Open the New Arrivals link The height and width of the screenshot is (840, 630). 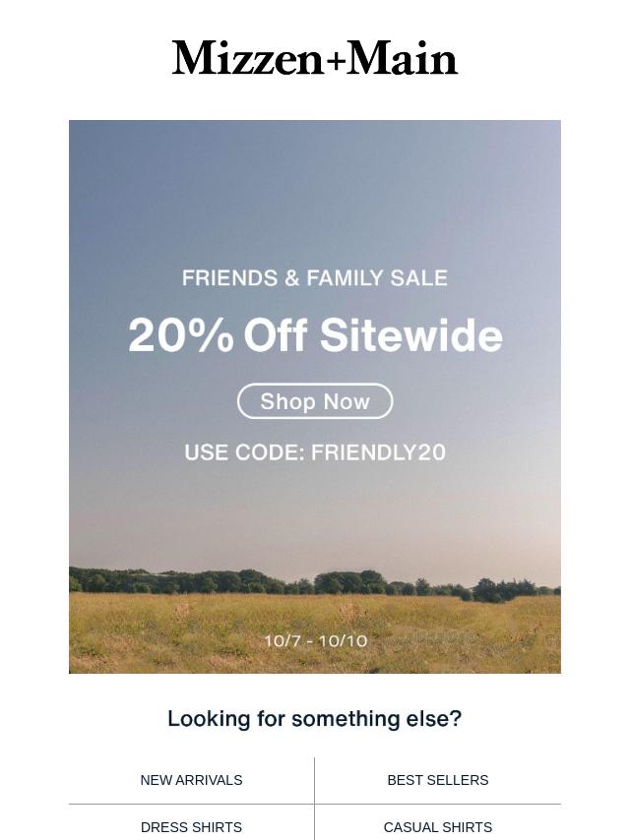point(191,780)
